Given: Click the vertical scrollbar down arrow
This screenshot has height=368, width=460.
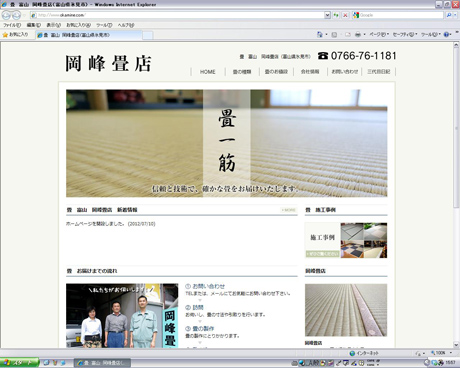Looking at the screenshot, I should coord(456,345).
